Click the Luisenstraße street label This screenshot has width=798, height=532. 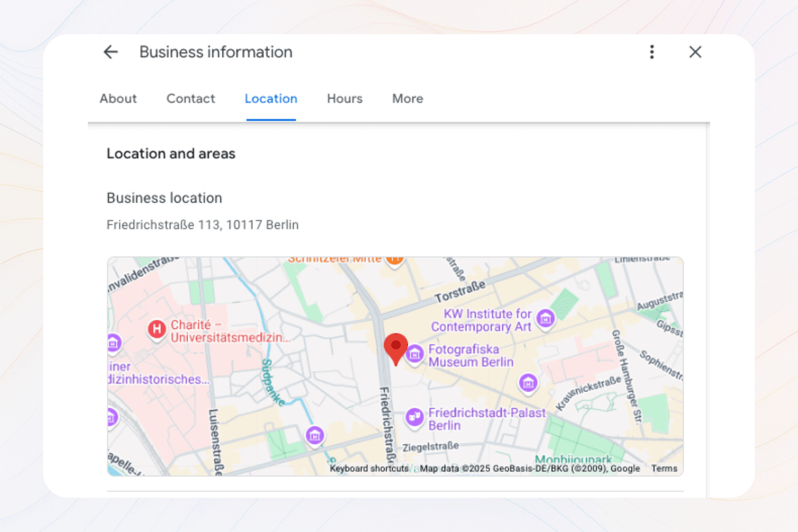[x=215, y=442]
